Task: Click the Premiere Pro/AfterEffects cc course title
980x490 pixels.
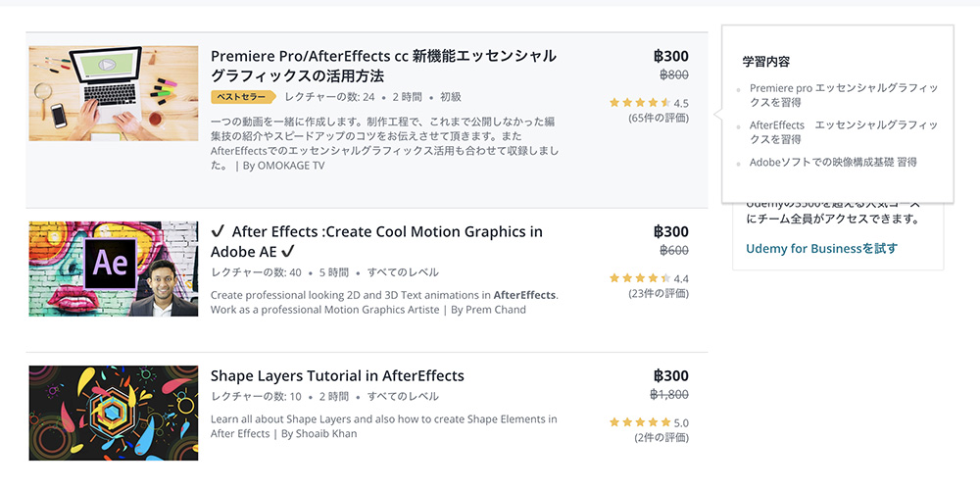Action: [383, 66]
